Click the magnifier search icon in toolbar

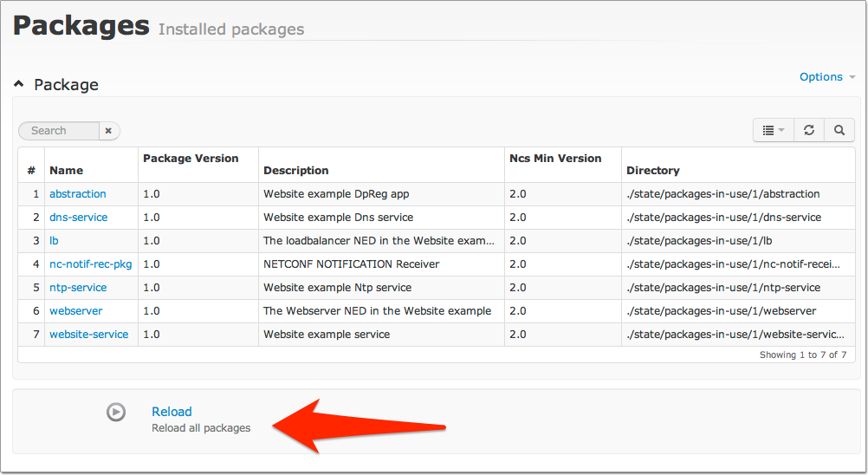839,130
